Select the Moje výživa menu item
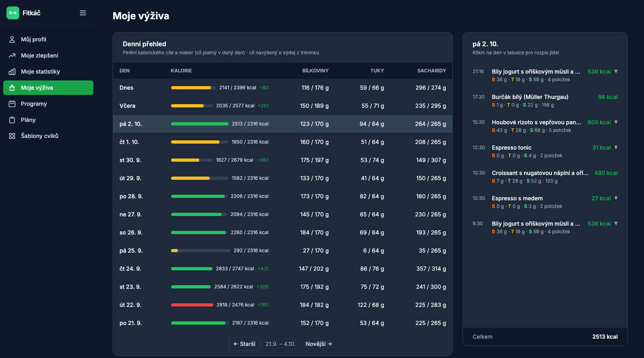 (48, 88)
